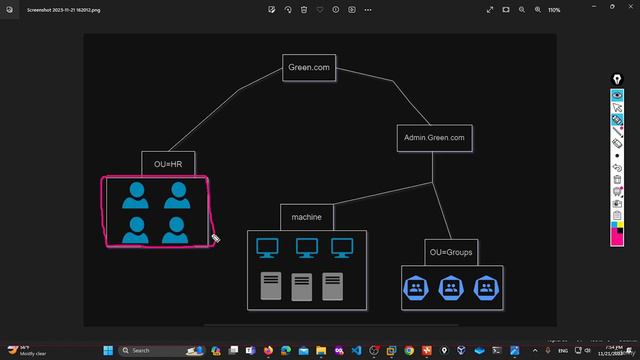Open File Explorer from taskbar

click(321, 350)
